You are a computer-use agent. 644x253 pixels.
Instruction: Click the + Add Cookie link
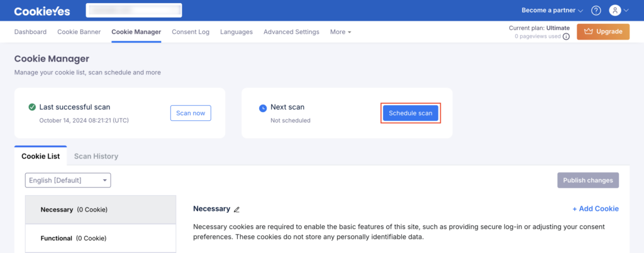coord(595,209)
